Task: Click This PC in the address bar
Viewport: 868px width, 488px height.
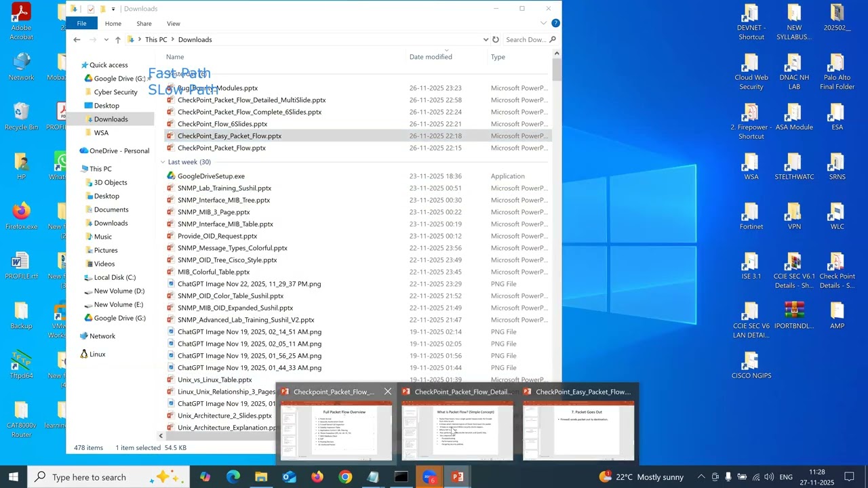Action: tap(156, 40)
